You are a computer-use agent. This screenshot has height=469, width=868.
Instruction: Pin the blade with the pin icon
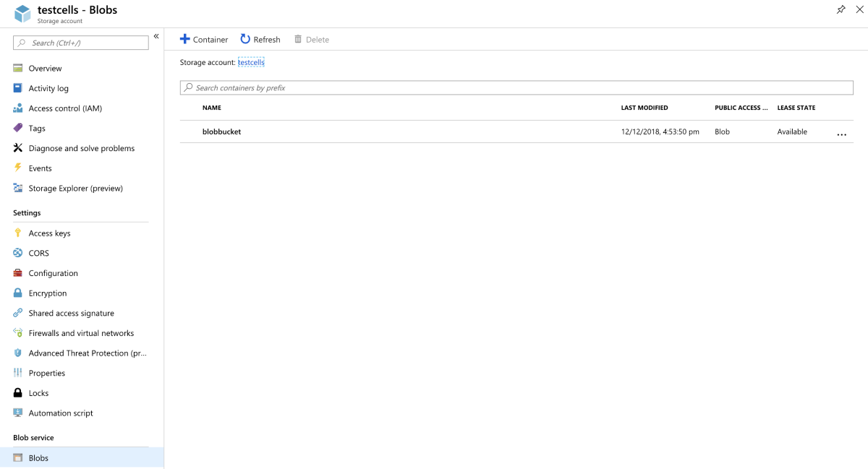pos(841,10)
